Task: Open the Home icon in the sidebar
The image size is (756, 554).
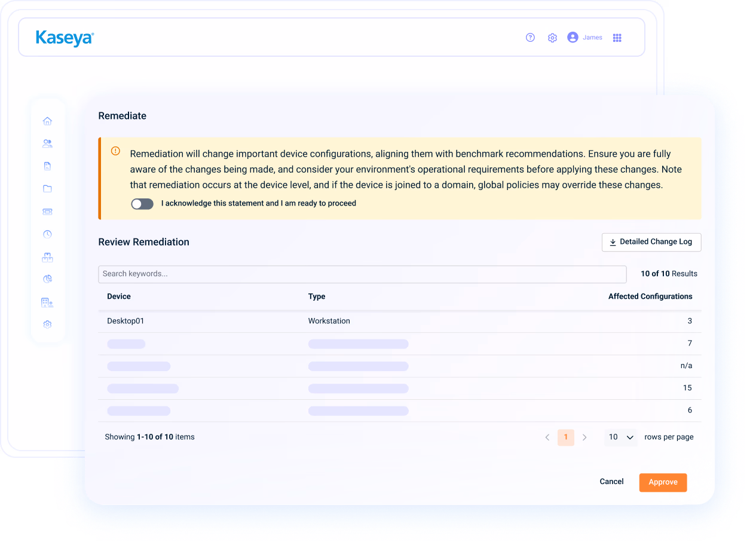Action: (x=47, y=121)
